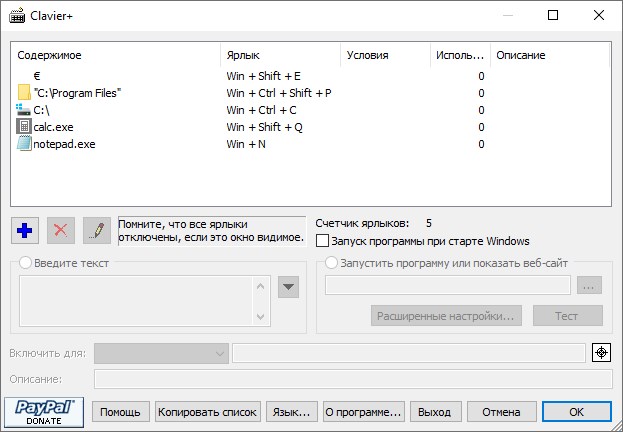
Task: Sort by the Содержимое column header
Action: 115,55
